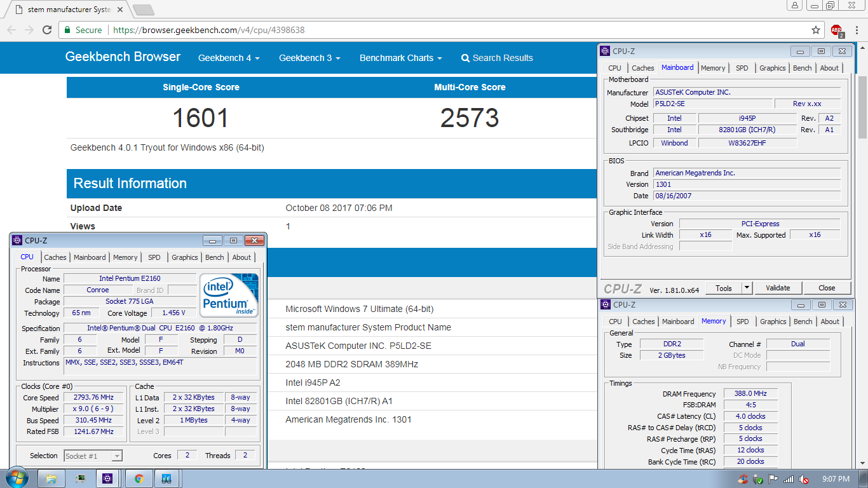Image resolution: width=868 pixels, height=488 pixels.
Task: Click the Search Results magnifier link
Action: click(497, 58)
